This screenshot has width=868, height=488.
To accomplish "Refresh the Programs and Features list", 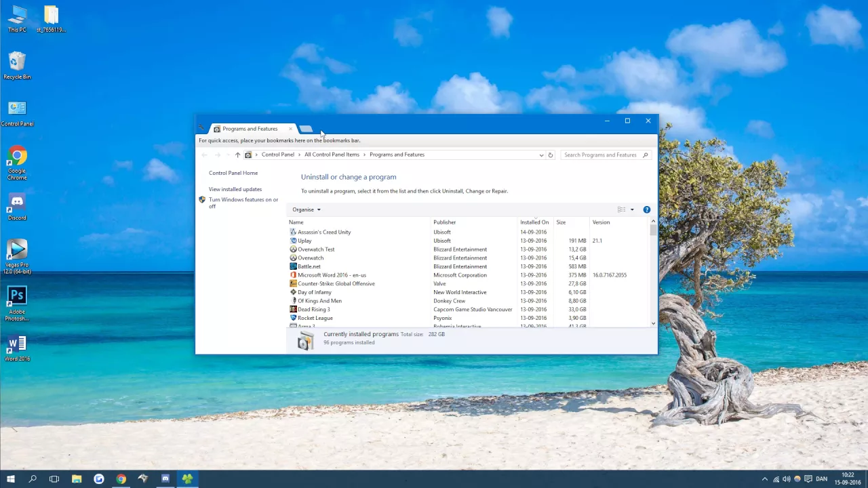I will tap(551, 155).
